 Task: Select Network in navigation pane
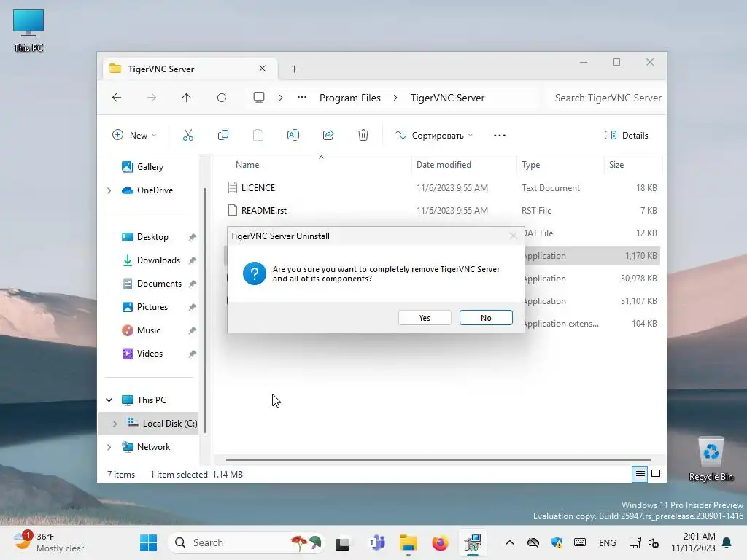coord(153,447)
